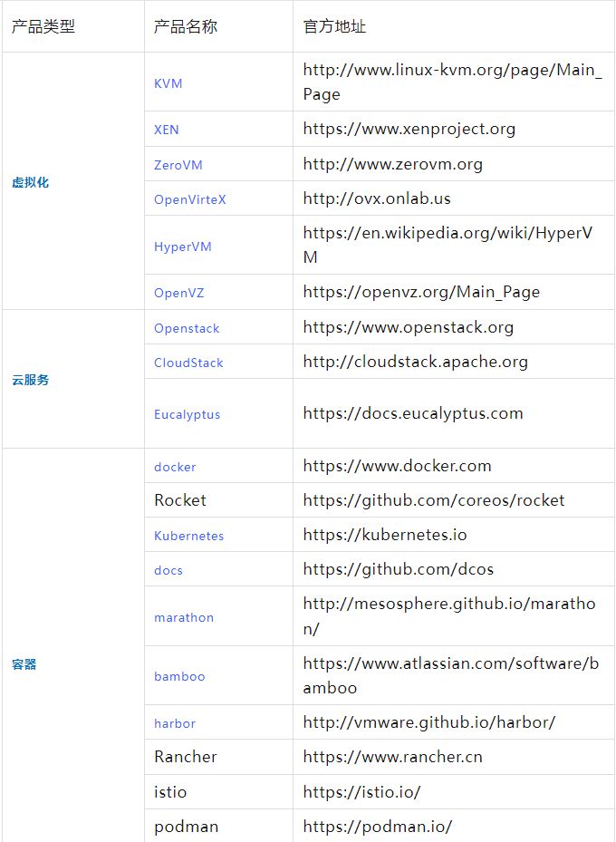616x842 pixels.
Task: Click the openvz.org/Main_Page URL text
Action: pyautogui.click(x=421, y=292)
